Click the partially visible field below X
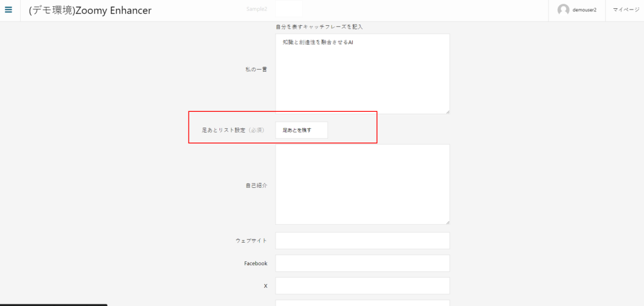Viewport: 644px width, 306px height. tap(362, 302)
